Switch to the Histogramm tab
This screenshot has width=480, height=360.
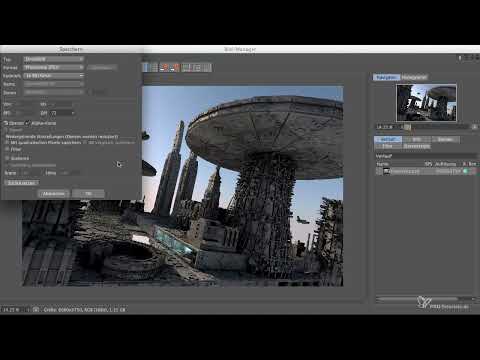click(x=414, y=77)
